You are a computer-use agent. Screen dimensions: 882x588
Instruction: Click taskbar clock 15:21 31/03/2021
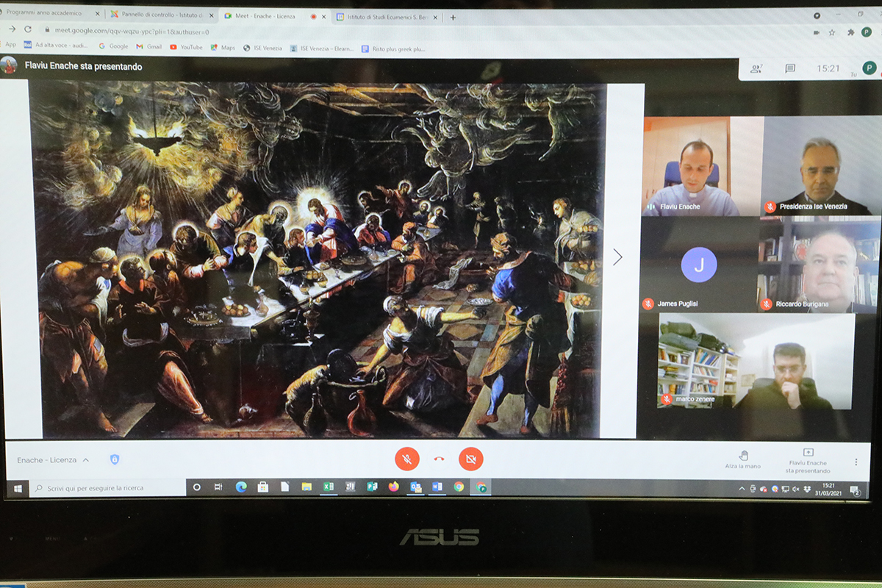[x=828, y=489]
